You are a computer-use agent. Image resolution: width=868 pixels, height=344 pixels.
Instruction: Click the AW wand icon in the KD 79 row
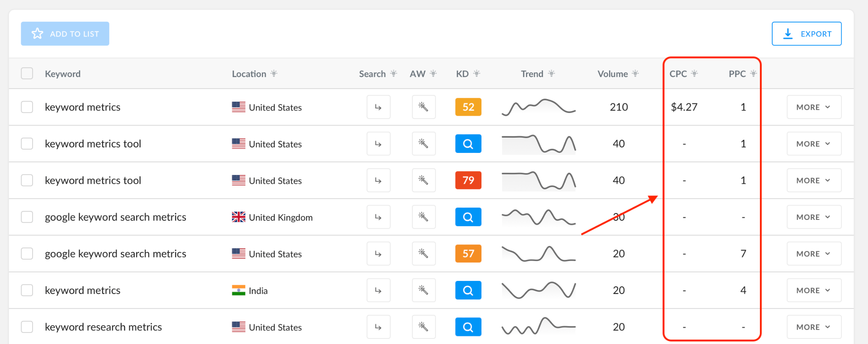[x=423, y=180]
